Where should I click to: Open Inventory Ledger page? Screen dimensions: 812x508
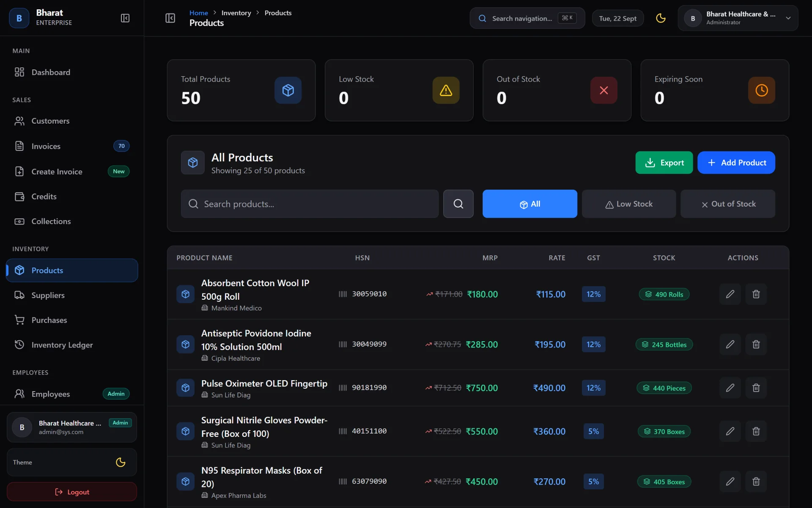[x=72, y=345]
